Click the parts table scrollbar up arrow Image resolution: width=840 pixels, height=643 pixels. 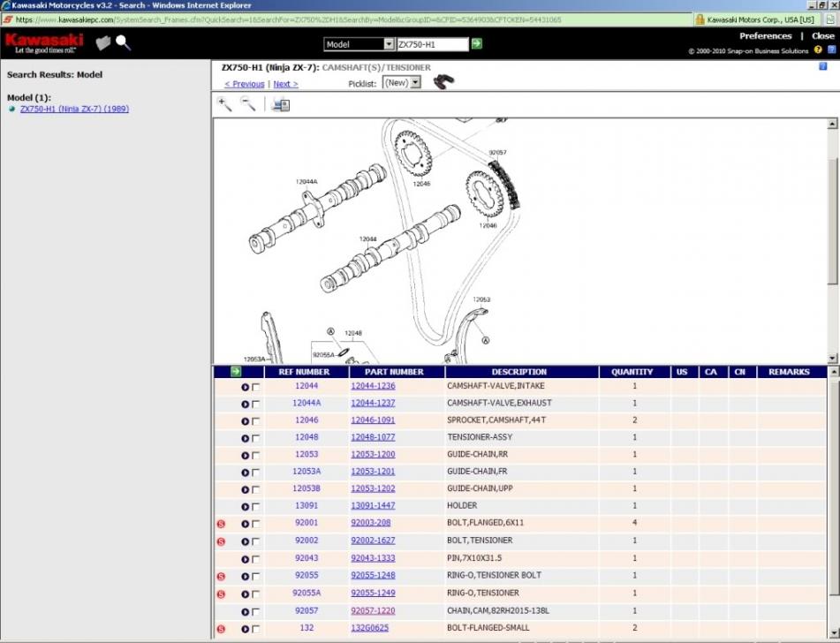tap(833, 371)
